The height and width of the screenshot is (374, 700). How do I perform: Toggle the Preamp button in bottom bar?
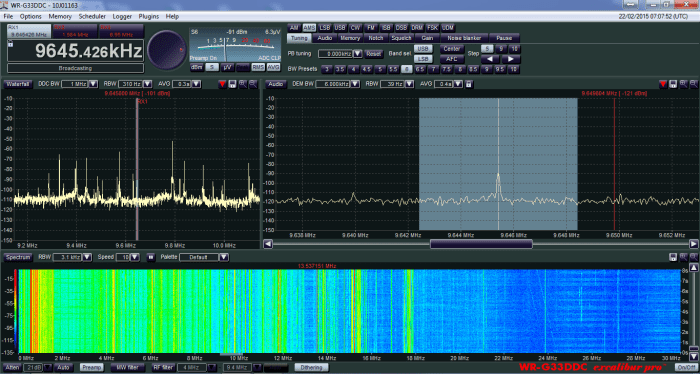92,367
